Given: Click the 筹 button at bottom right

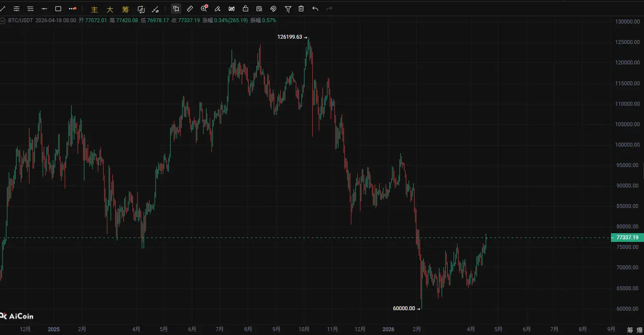Looking at the screenshot, I should [x=630, y=330].
